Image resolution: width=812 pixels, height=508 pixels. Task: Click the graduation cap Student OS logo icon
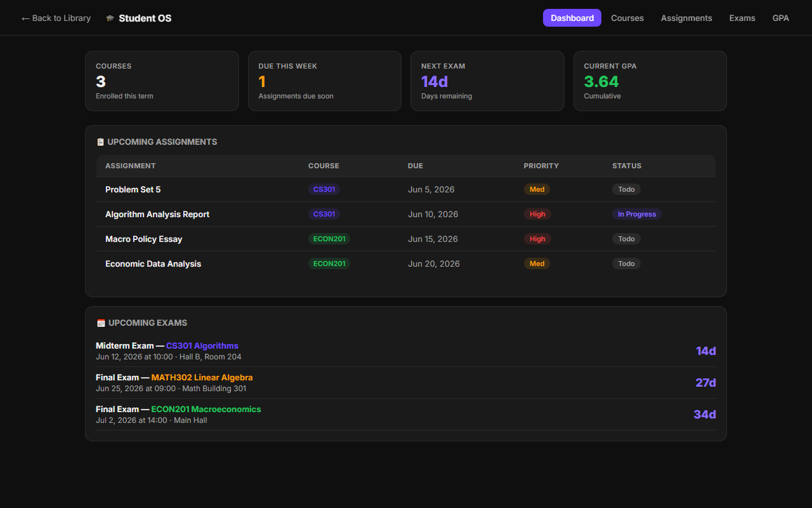coord(110,18)
